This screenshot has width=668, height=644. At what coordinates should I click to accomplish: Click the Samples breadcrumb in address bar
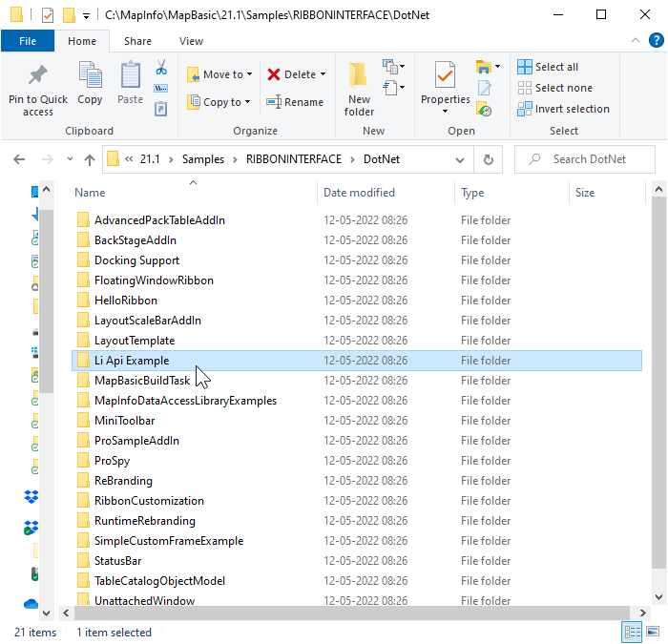click(x=202, y=159)
